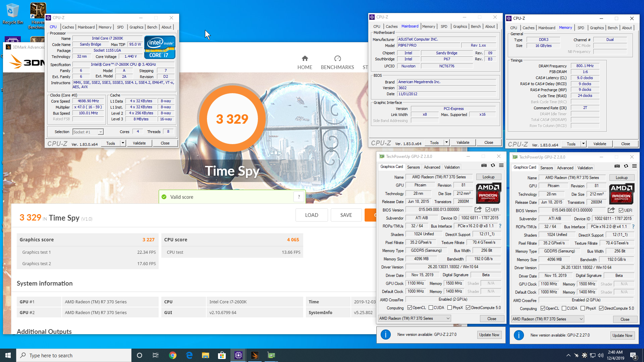Viewport: 644px width, 362px height.
Task: Click the AMD Radeon logo in left GPU-Z
Action: point(488,193)
